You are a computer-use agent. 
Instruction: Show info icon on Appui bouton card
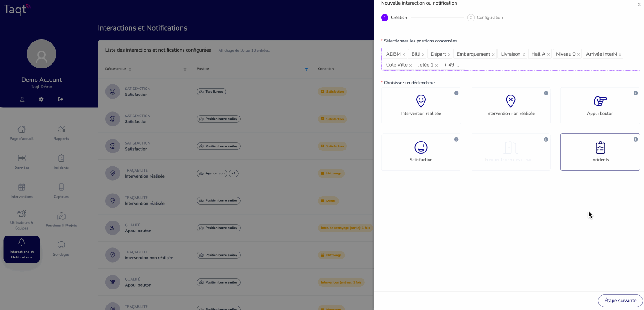click(635, 93)
